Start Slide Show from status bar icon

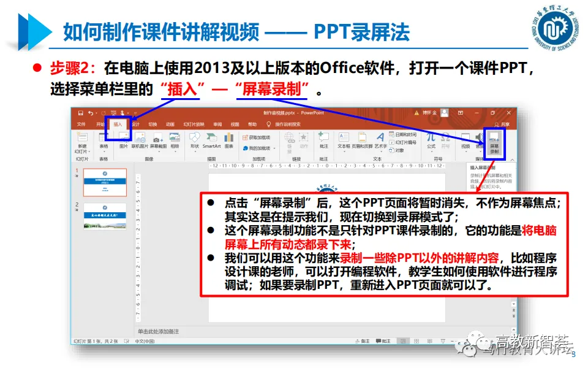pyautogui.click(x=443, y=341)
